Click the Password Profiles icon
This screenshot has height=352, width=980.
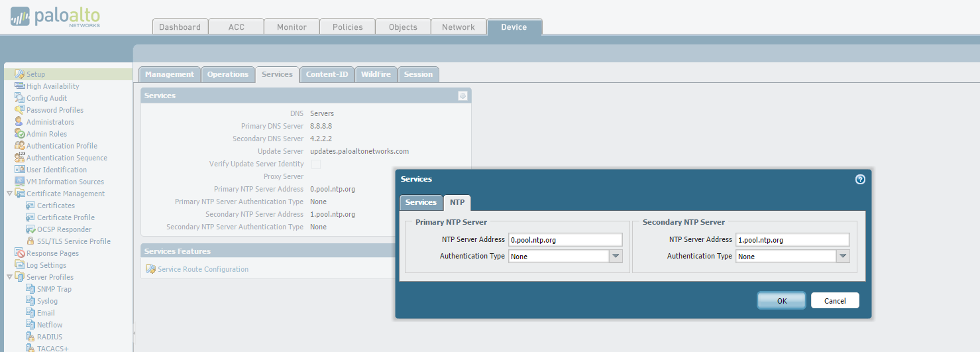(x=20, y=110)
